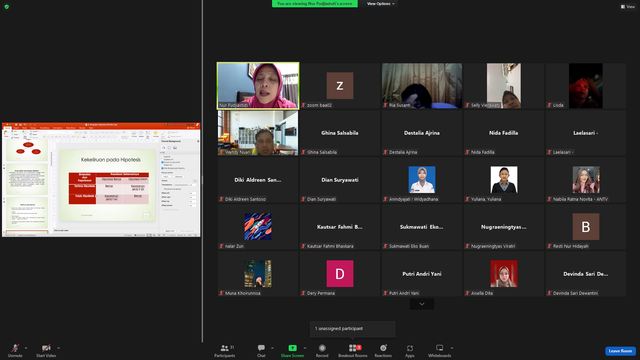Expand options arrow beside Whiteboards

point(452,348)
